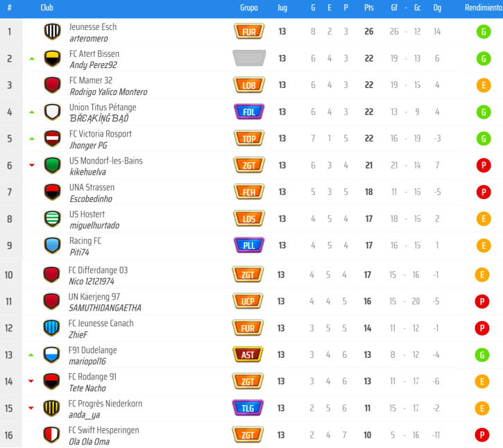
Task: Click the TLG group badge
Action: click(x=248, y=408)
